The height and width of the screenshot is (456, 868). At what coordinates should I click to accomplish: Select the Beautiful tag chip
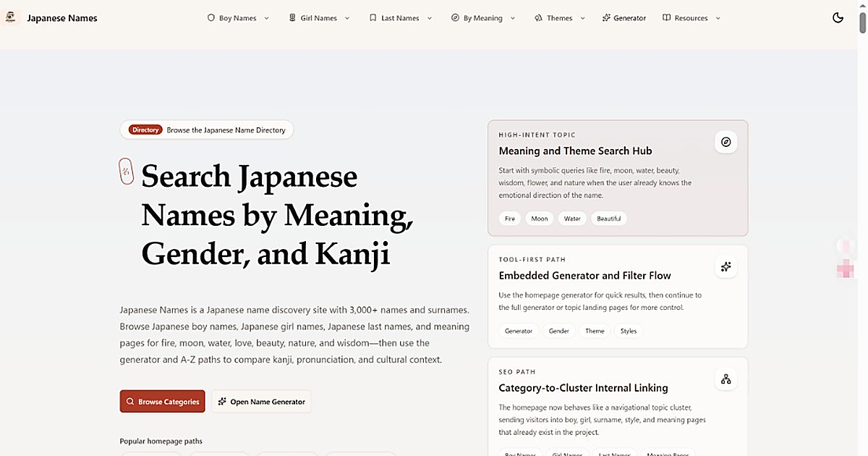pos(609,218)
